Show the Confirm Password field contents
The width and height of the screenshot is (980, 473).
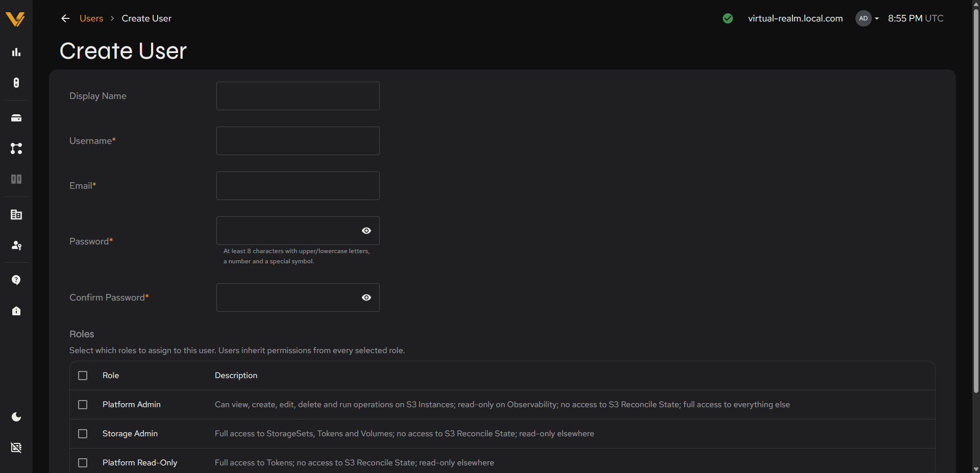[366, 297]
